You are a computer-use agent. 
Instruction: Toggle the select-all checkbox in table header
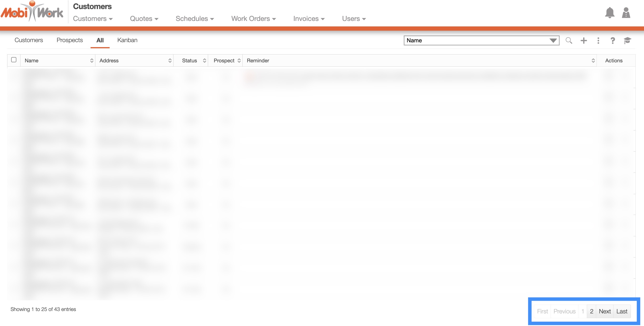click(x=14, y=60)
